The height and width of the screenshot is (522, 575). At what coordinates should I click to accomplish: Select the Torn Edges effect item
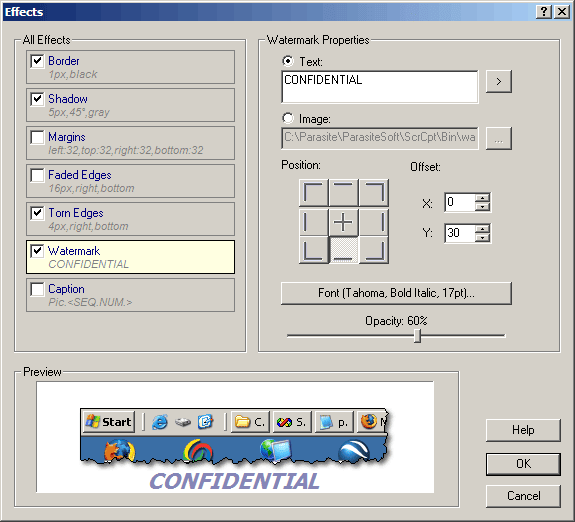(131, 219)
